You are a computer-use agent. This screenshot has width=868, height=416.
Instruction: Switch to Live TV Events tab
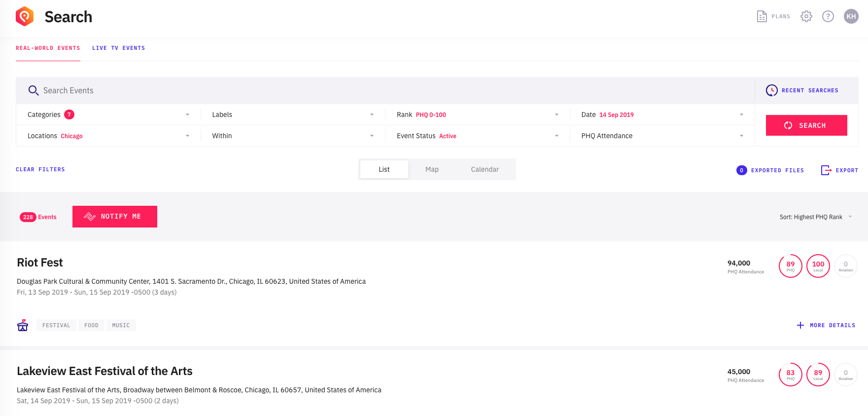tap(118, 48)
